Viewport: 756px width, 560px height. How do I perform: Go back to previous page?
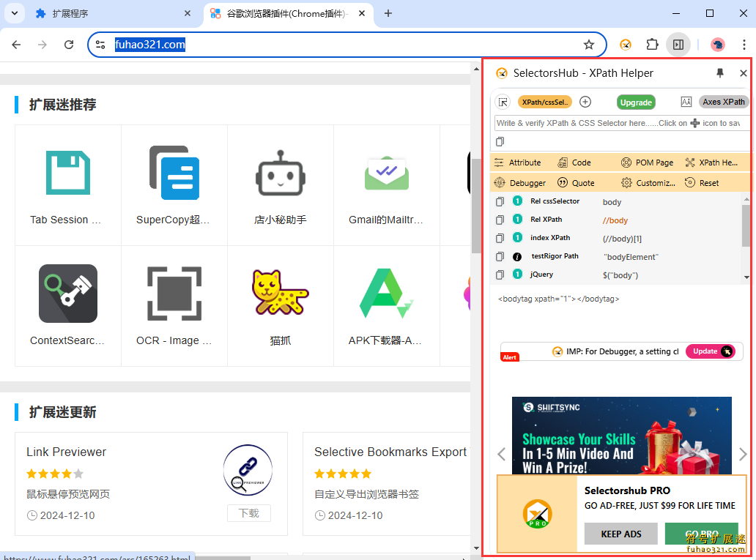(x=16, y=45)
